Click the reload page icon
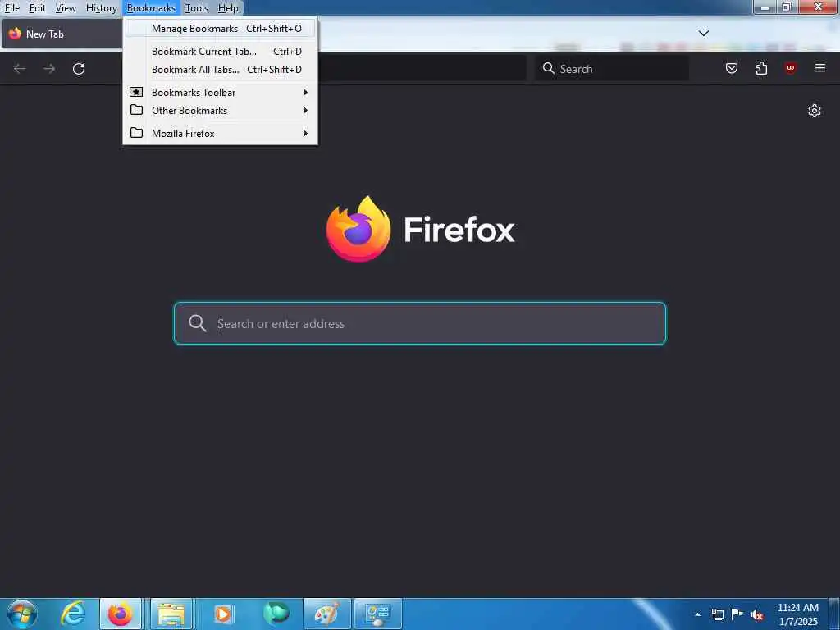Screen dimensions: 840x630 click(x=79, y=69)
